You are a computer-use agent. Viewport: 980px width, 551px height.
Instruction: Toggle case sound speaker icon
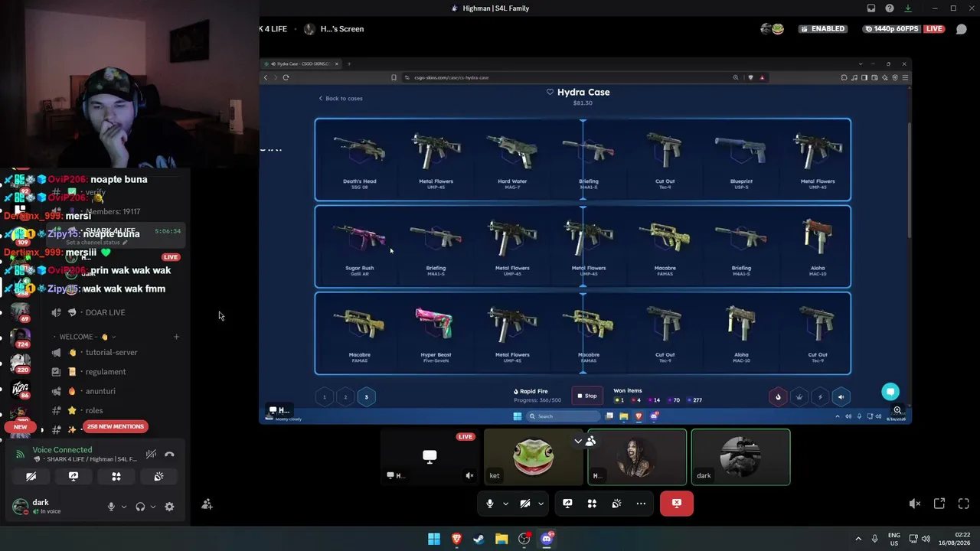(x=841, y=396)
